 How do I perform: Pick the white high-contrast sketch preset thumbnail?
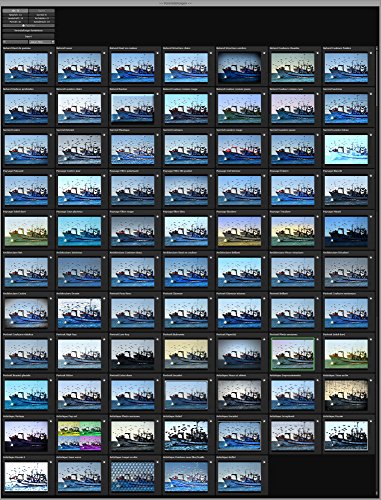[x=26, y=477]
